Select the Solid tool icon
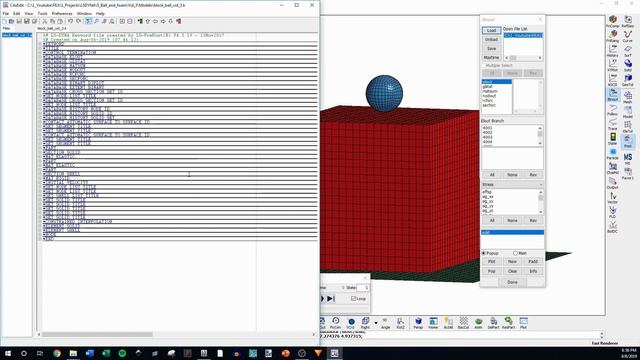640x360 pixels. pos(628,65)
